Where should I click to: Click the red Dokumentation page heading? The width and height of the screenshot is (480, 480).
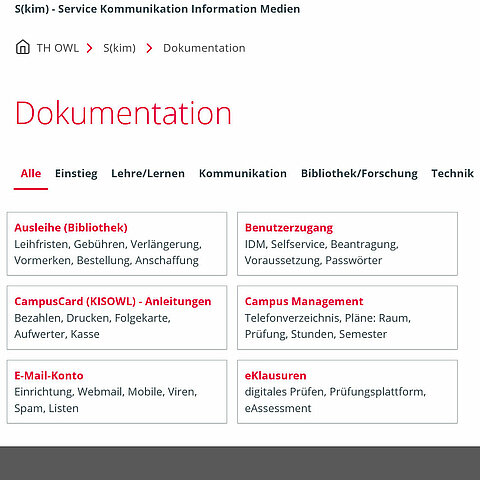123,113
